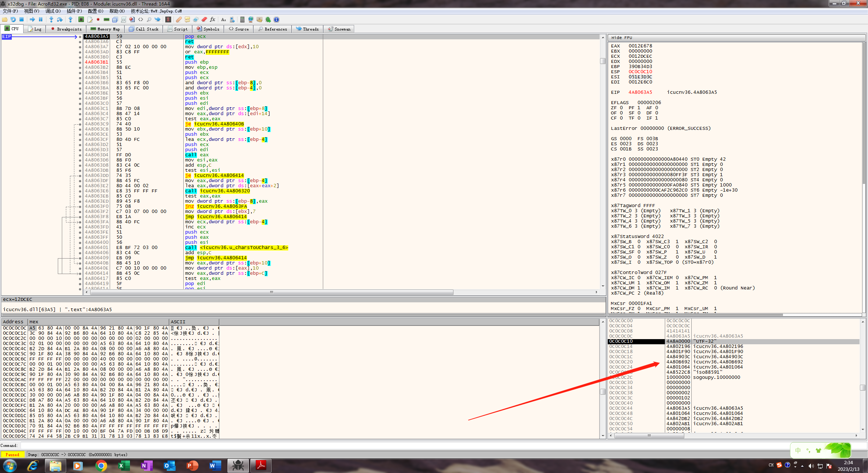Viewport: 868px width, 473px height.
Task: Click the Symbols toolbar icon
Action: coord(132,19)
